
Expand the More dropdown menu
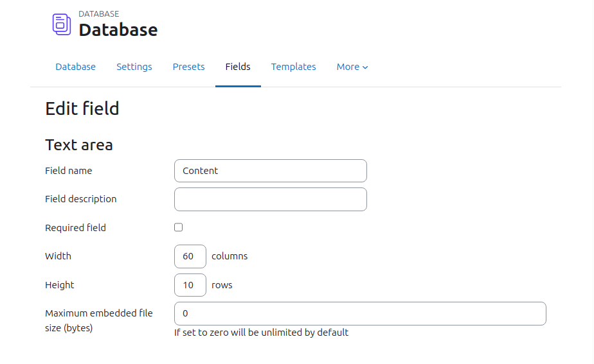352,67
